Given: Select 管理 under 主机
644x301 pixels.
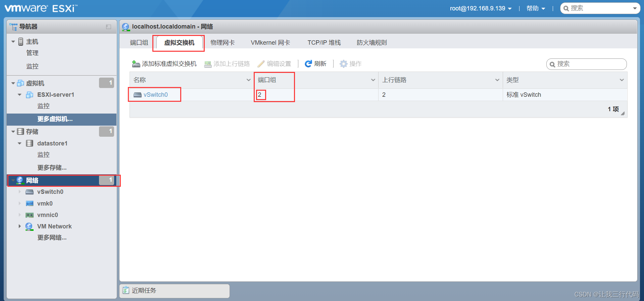Looking at the screenshot, I should [33, 53].
